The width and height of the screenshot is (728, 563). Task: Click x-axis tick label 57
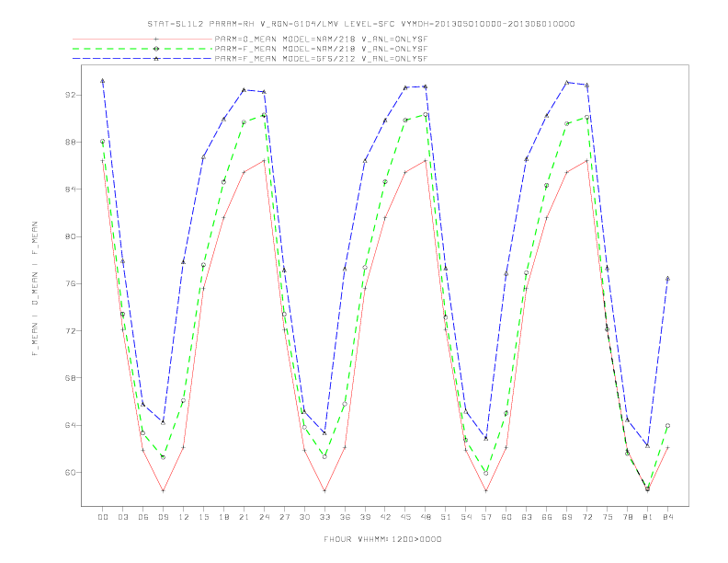[x=486, y=517]
